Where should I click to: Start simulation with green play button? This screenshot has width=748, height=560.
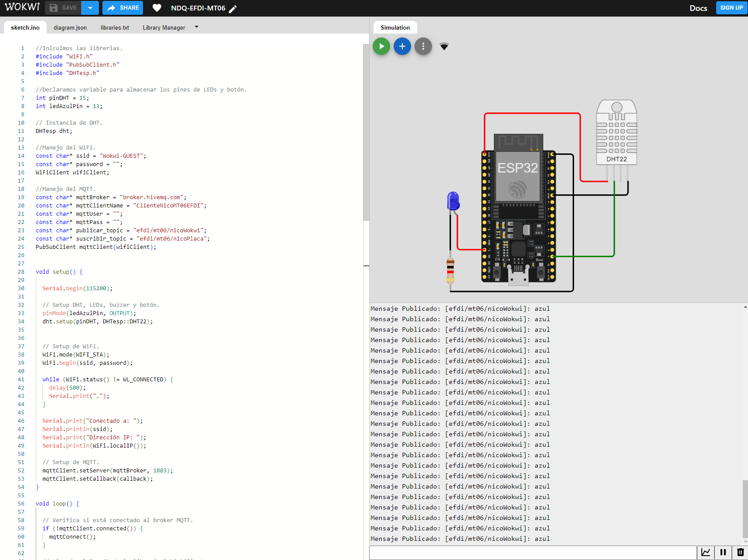[x=381, y=46]
